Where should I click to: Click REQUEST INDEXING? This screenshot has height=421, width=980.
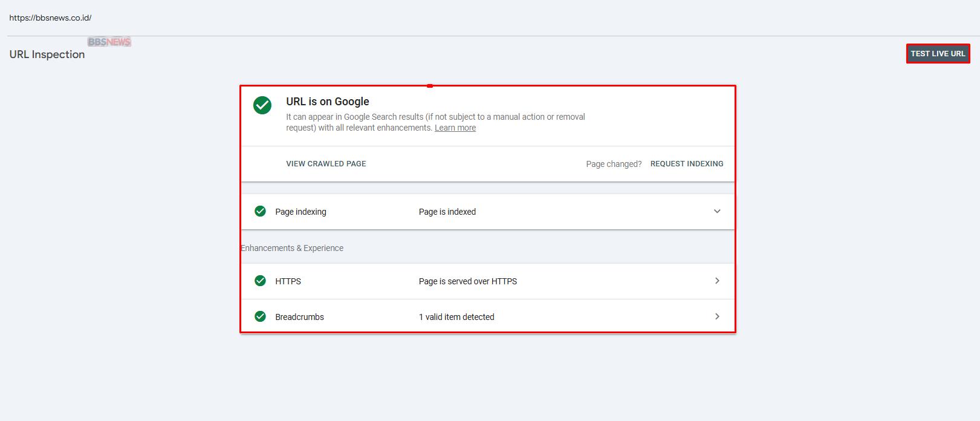pos(686,164)
